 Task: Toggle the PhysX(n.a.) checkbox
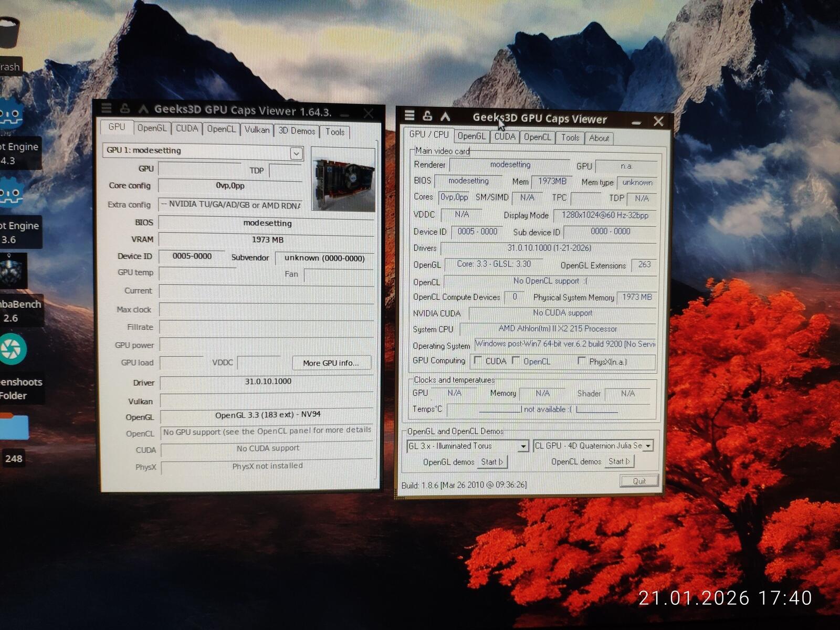pos(582,361)
